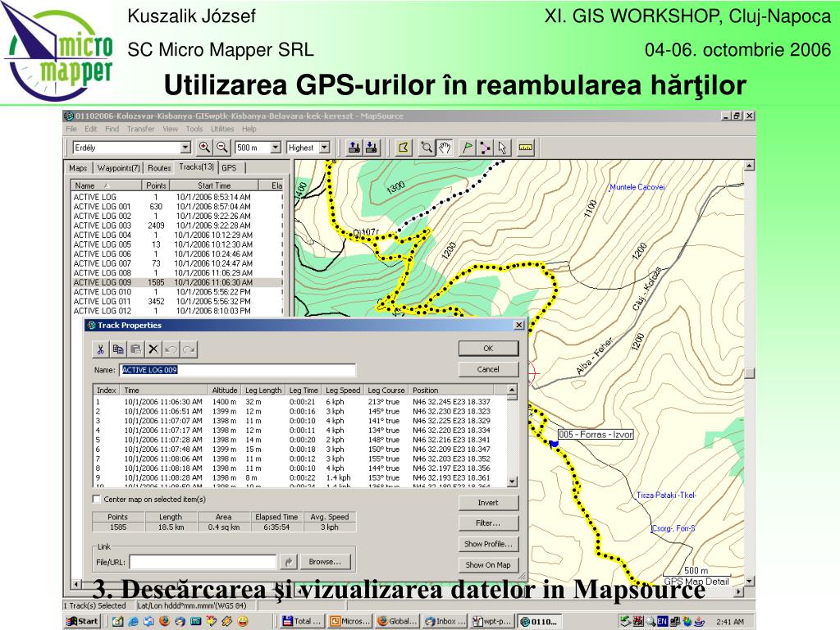Click the Start button on taskbar

coord(82,622)
